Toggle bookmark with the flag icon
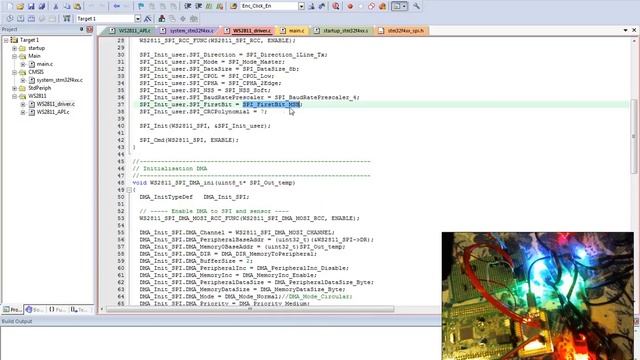Viewport: 640px width, 360px height. [141, 6]
